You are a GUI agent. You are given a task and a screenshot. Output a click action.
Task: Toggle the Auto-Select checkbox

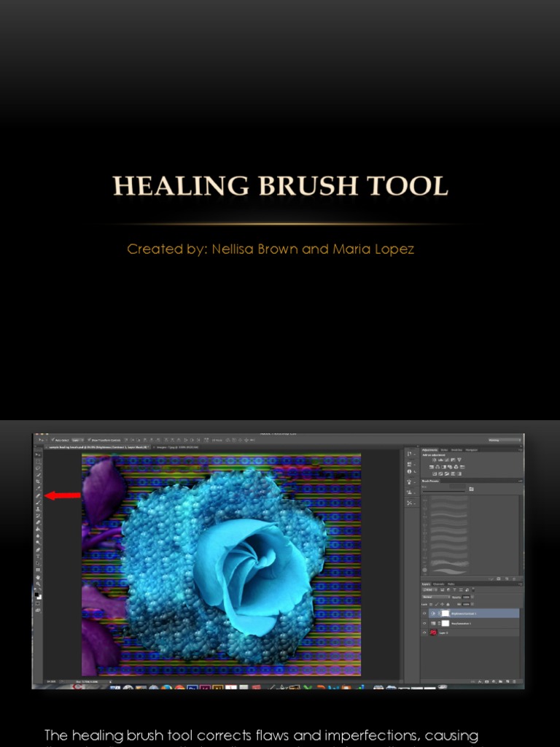pos(52,440)
